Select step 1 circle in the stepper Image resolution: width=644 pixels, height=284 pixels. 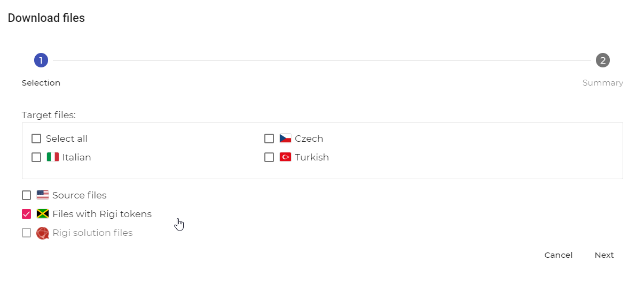tap(41, 60)
